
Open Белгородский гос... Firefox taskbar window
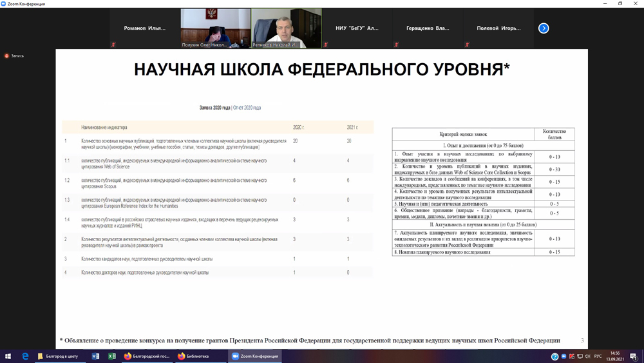tap(147, 356)
